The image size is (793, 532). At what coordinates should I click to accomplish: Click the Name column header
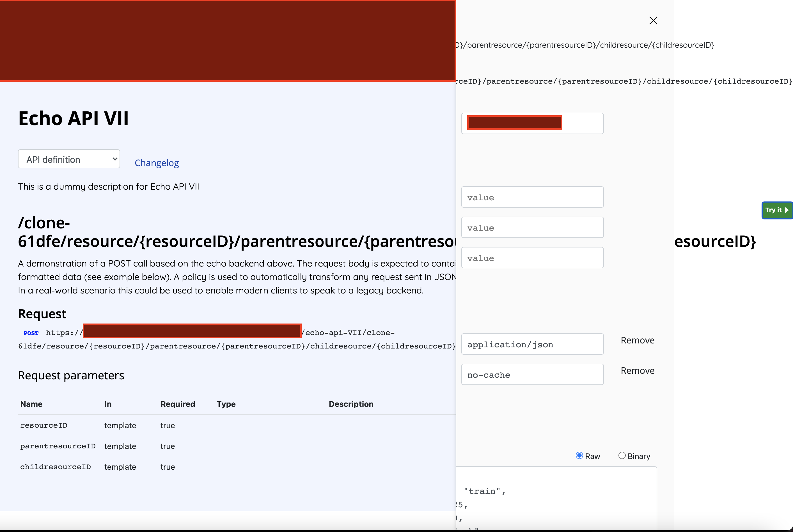coord(31,404)
